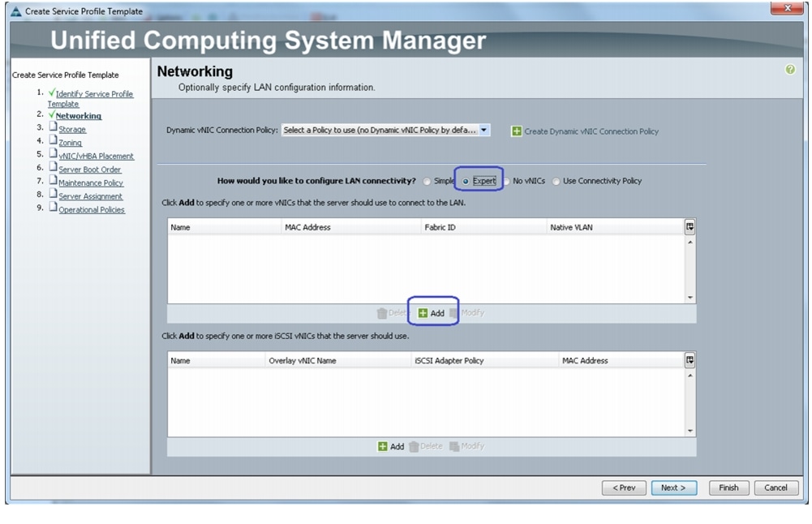Image resolution: width=812 pixels, height=524 pixels.
Task: Choose the Use Connectivity Policy radio option
Action: point(556,181)
